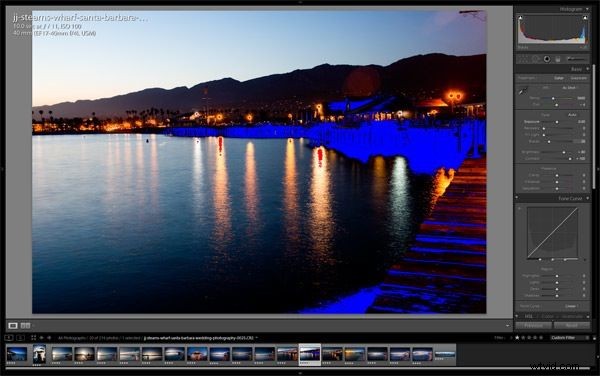600x376 pixels.
Task: Click inside the Tone Curve graph
Action: point(553,233)
